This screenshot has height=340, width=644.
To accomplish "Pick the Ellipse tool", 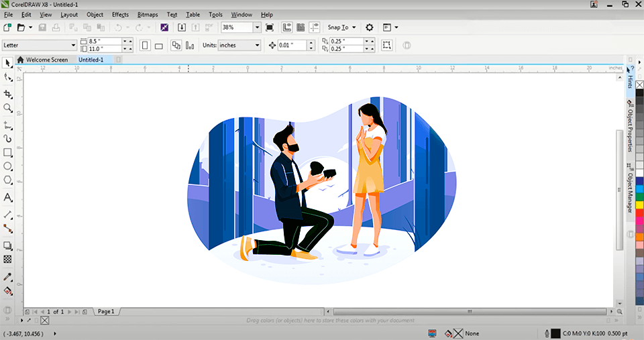I will [8, 166].
